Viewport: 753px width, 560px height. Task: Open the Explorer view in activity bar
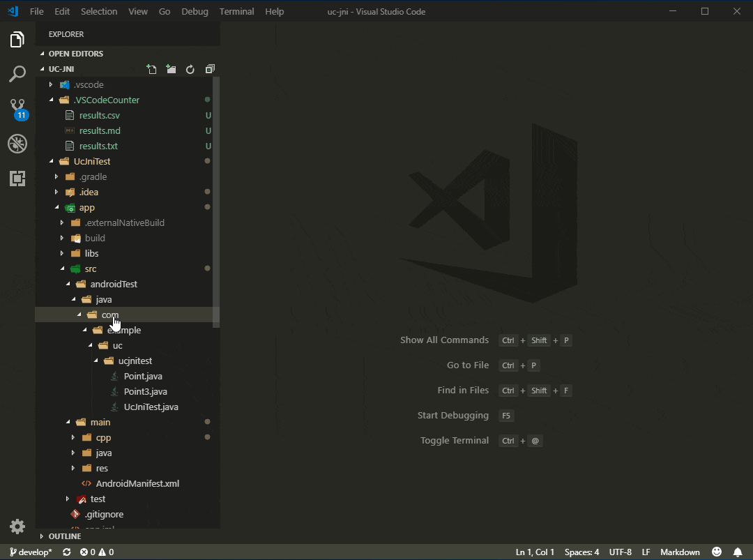[x=17, y=39]
